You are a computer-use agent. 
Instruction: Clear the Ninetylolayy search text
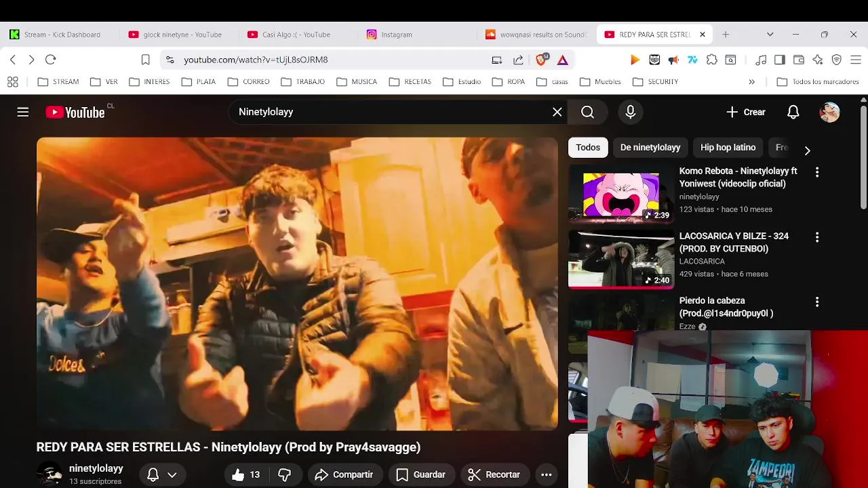(x=557, y=112)
